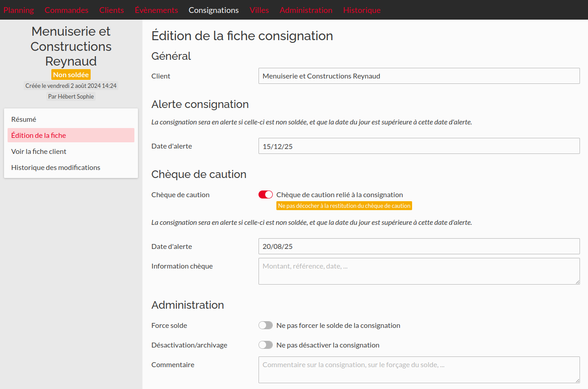
Task: Go to the Clients section
Action: point(111,10)
